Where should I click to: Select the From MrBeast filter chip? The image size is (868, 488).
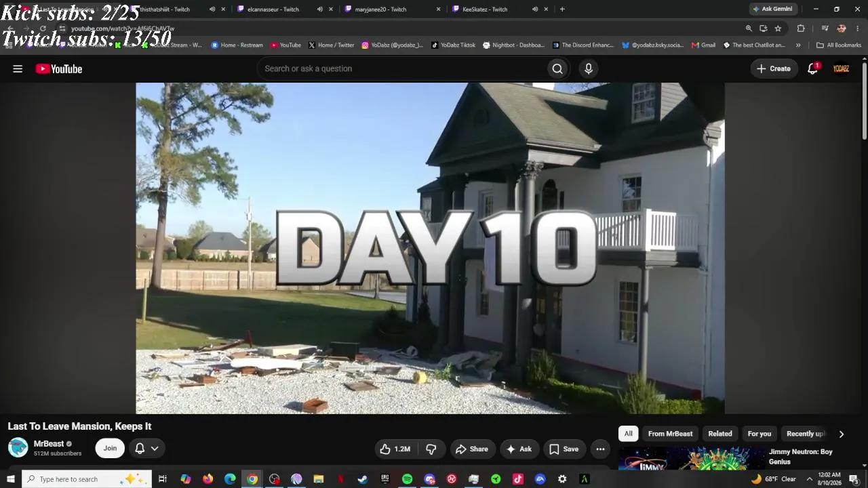click(670, 434)
